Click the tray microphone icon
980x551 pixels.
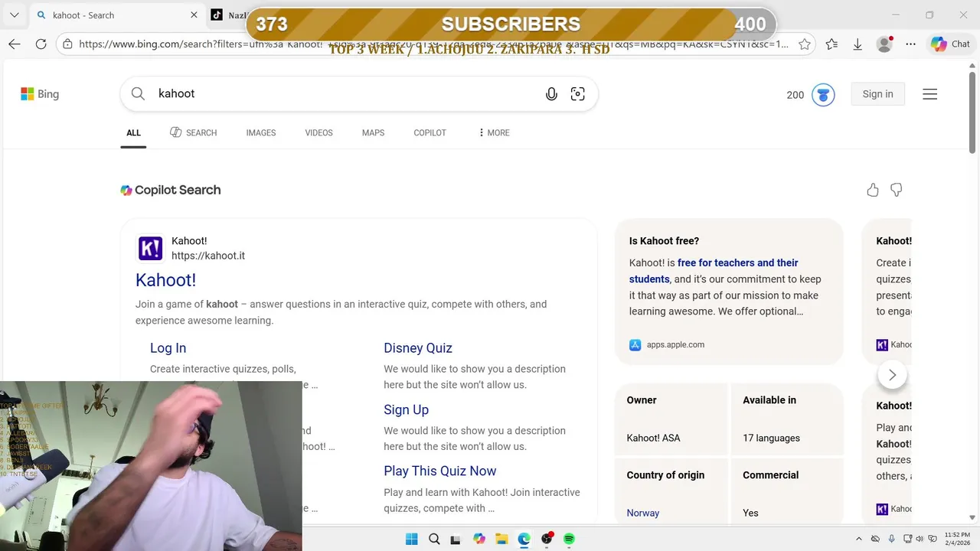891,539
